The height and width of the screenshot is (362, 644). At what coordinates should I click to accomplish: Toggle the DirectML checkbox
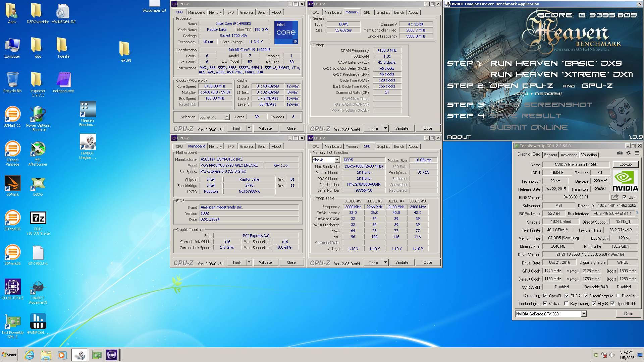pos(618,296)
